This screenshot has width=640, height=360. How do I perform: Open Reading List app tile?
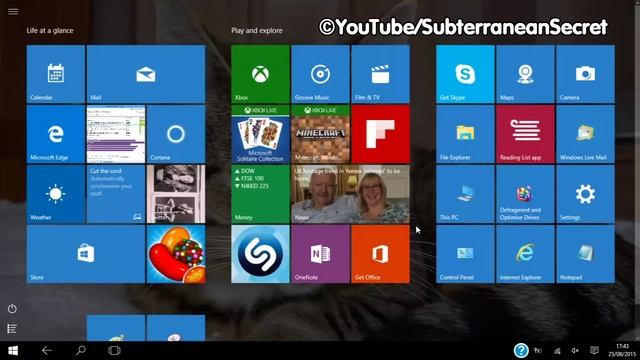click(525, 134)
